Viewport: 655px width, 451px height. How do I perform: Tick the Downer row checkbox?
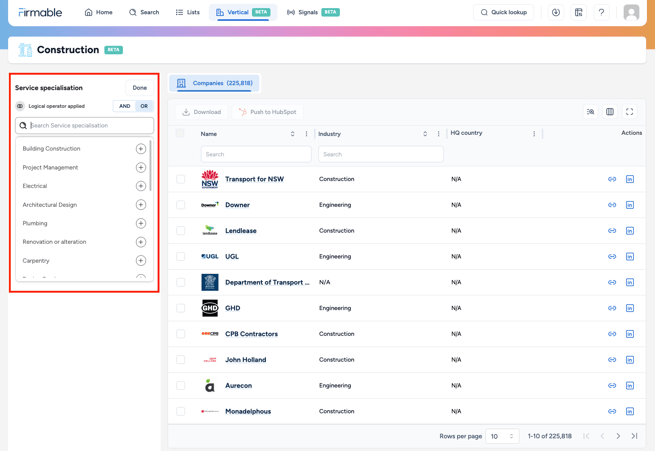180,205
